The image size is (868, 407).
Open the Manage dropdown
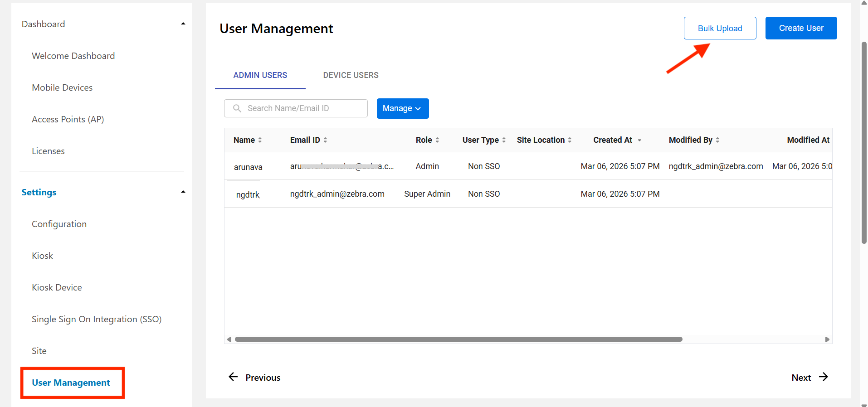pos(402,108)
